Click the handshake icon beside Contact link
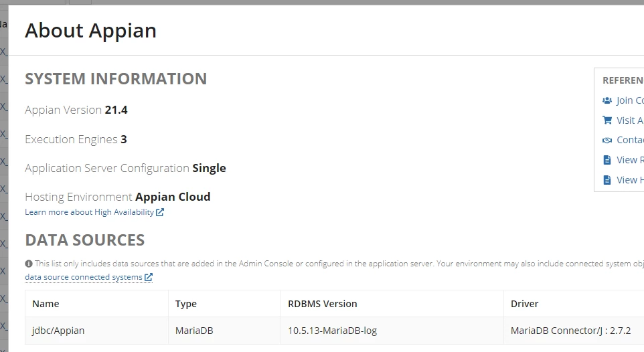Image resolution: width=644 pixels, height=352 pixels. point(607,140)
